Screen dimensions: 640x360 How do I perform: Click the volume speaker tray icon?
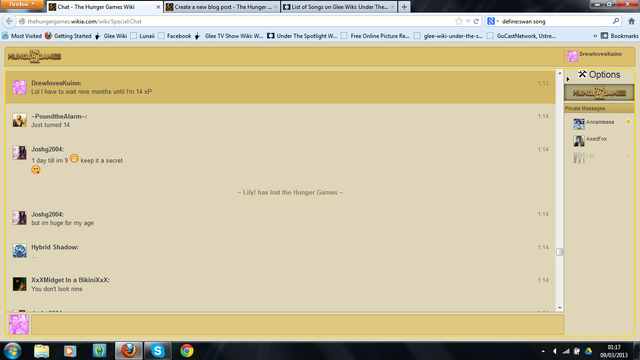554,351
